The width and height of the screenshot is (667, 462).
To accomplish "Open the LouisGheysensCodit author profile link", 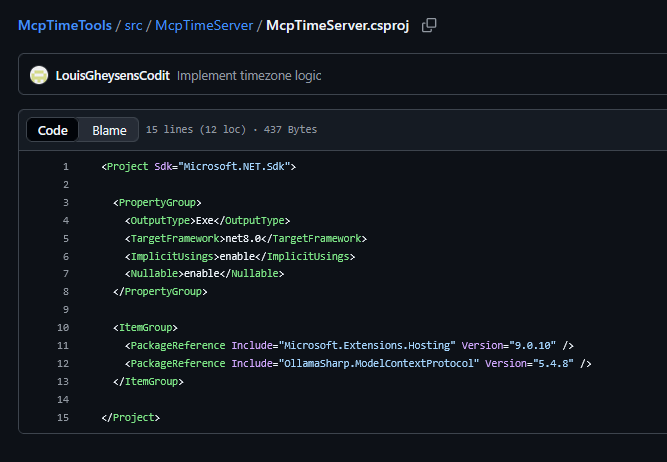I will [114, 76].
